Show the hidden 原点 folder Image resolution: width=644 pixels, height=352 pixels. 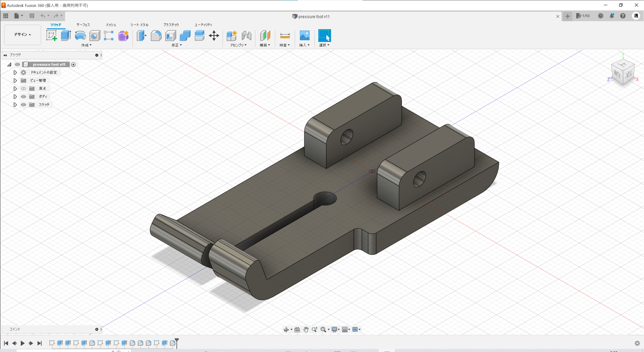click(23, 89)
